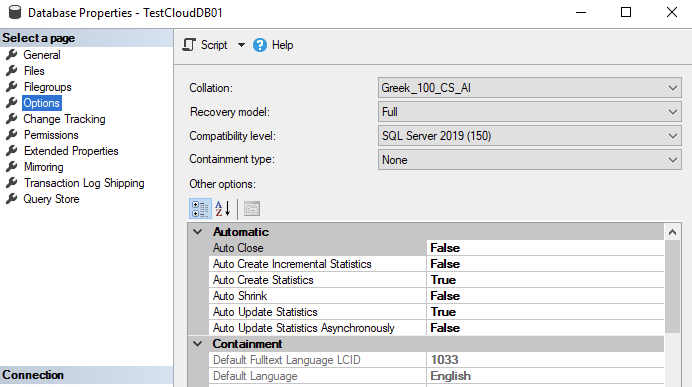Sort property grid alphabetically

(223, 209)
